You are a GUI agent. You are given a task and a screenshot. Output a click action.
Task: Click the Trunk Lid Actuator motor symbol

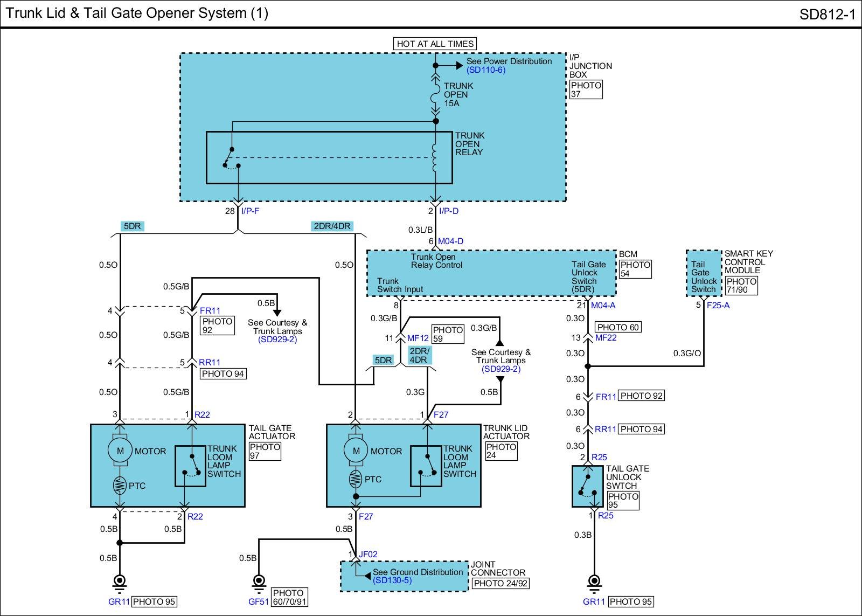click(x=356, y=451)
